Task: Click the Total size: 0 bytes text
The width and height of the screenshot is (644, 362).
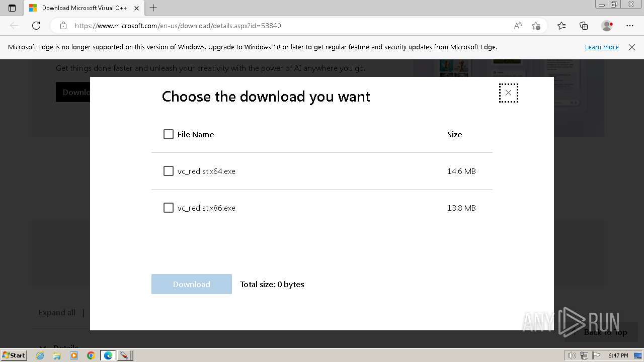Action: pyautogui.click(x=272, y=284)
